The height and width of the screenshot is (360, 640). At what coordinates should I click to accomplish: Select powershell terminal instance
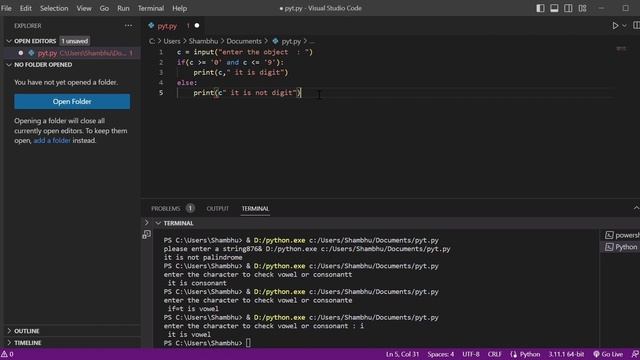point(622,235)
